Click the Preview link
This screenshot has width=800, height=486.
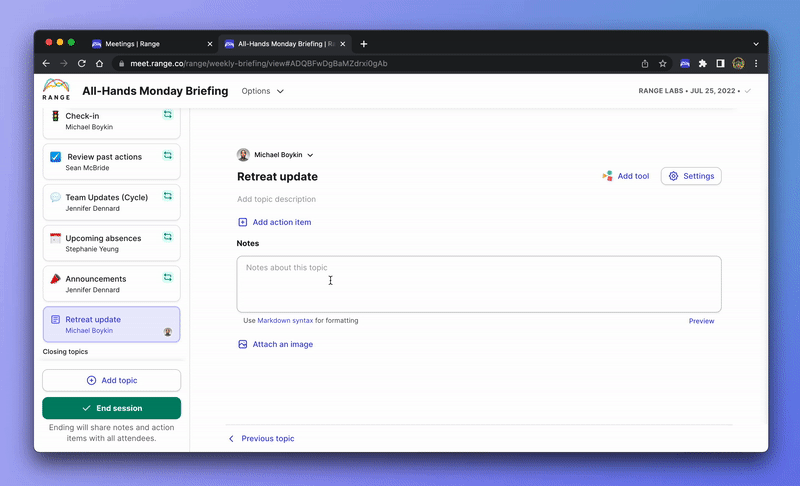click(702, 321)
